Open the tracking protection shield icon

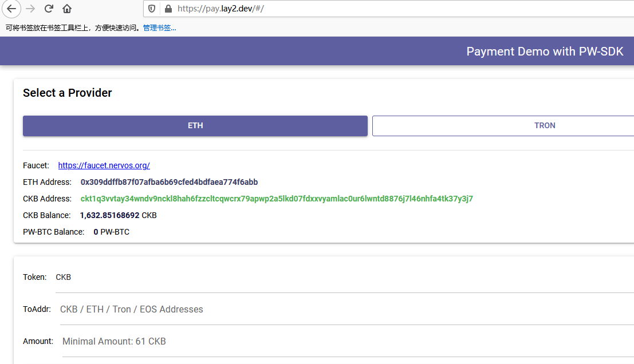click(152, 9)
